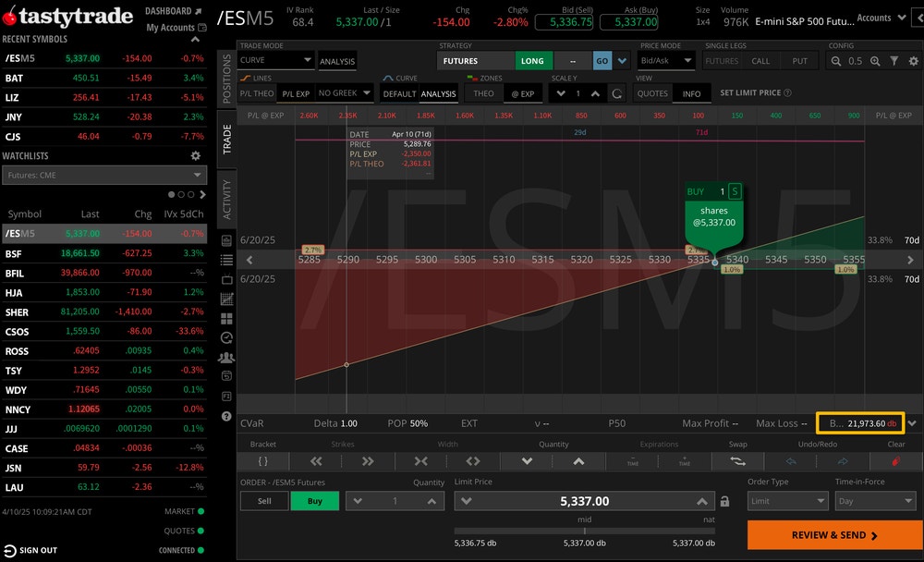Toggle the P/L EXP line
The width and height of the screenshot is (924, 562).
click(x=296, y=93)
